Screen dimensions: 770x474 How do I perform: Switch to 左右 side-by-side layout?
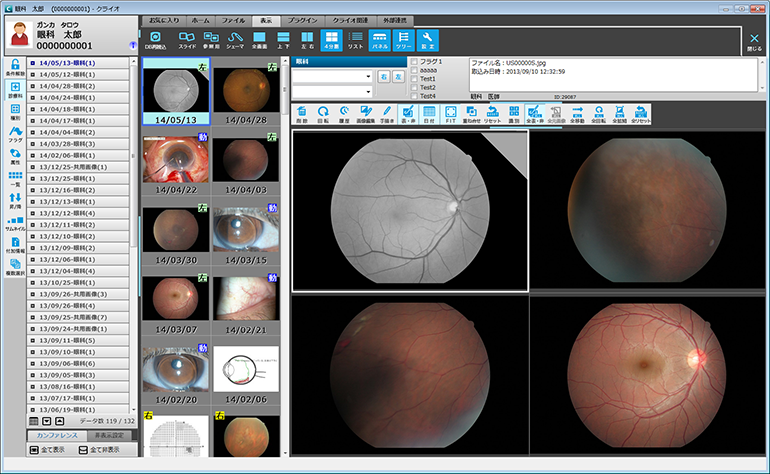(307, 40)
